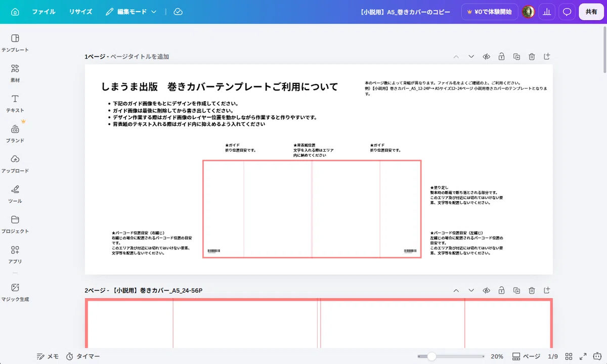Edit document title 【小説用】A5_巻きカバーのコピー
This screenshot has width=607, height=364.
point(406,12)
